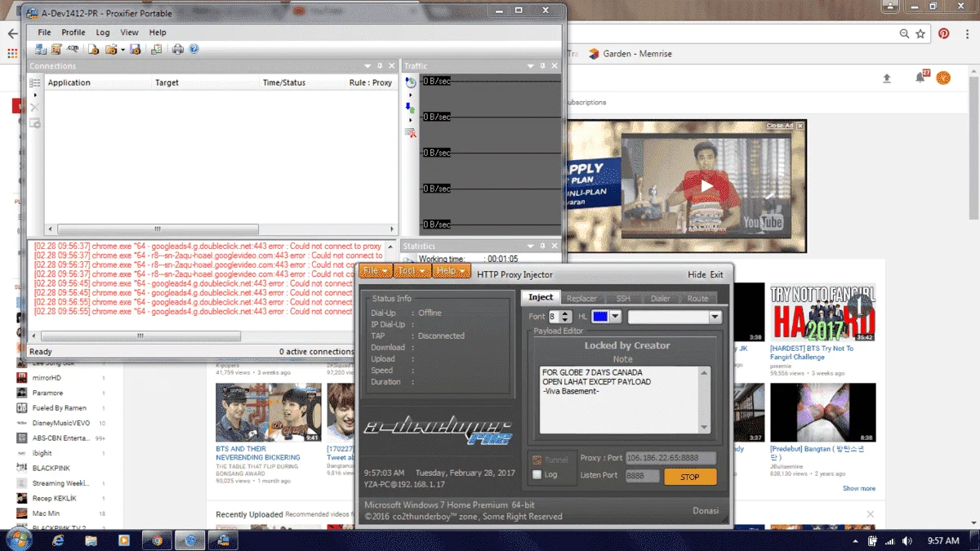
Task: Switch to the Dialer tab
Action: [661, 299]
